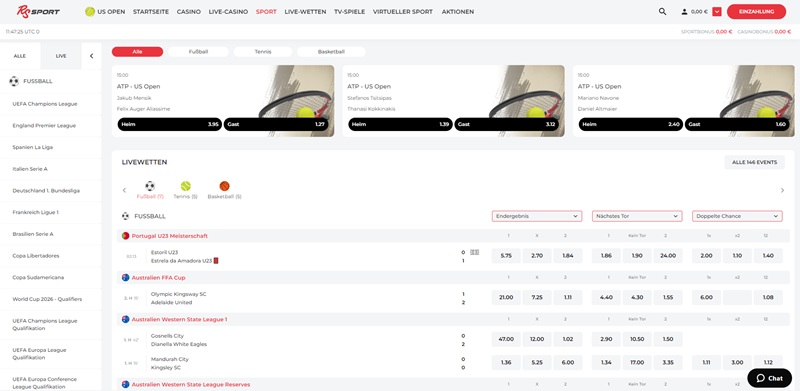
Task: Switch to the Alle sidebar tab
Action: [20, 56]
